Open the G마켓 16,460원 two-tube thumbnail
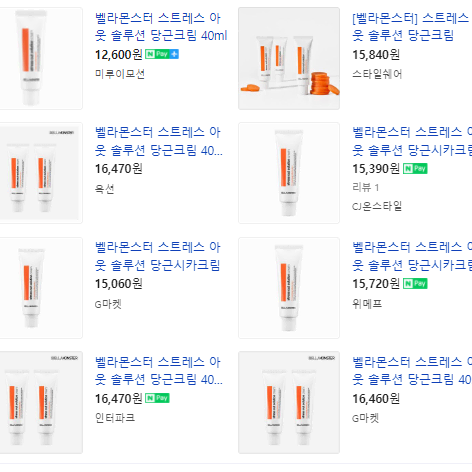This screenshot has height=472, width=472. pyautogui.click(x=289, y=402)
